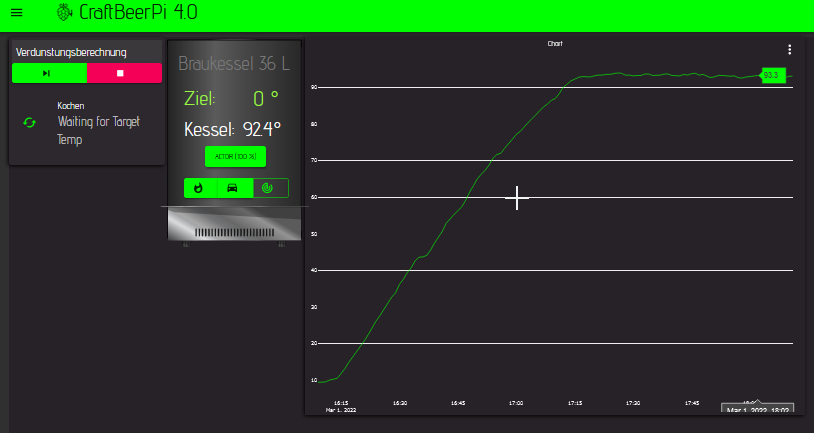Click the ACTOR (100 %) button
Viewport: 814px width, 433px height.
pos(235,157)
